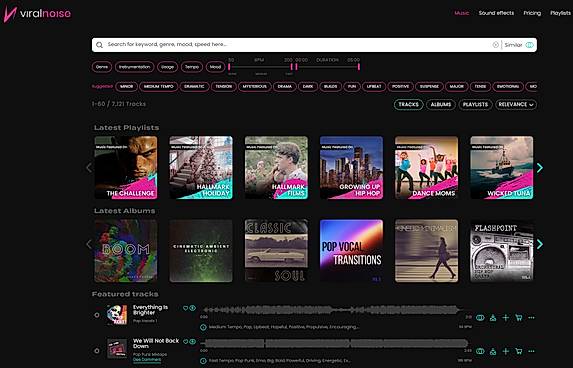Show previous Latest Albums with left arrow
Image resolution: width=573 pixels, height=368 pixels.
point(89,244)
